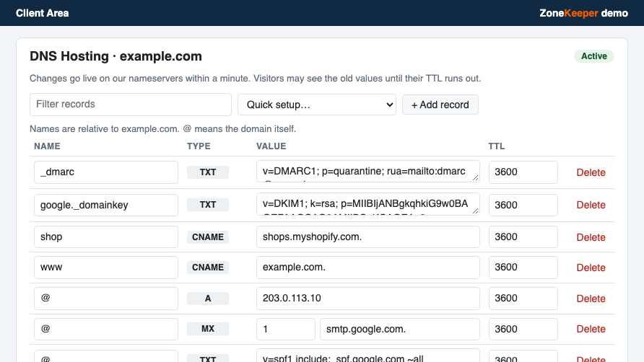Click the VALUE column header
This screenshot has height=362, width=644.
pyautogui.click(x=271, y=146)
